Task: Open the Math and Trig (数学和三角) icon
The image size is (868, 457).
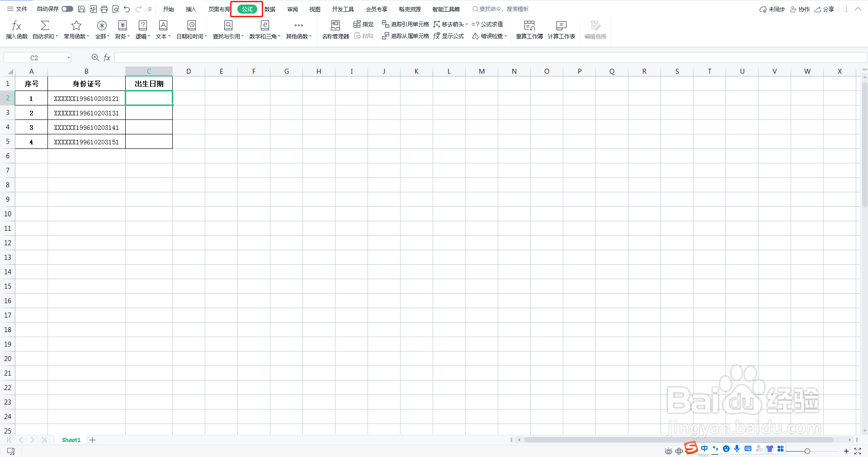Action: pos(265,26)
